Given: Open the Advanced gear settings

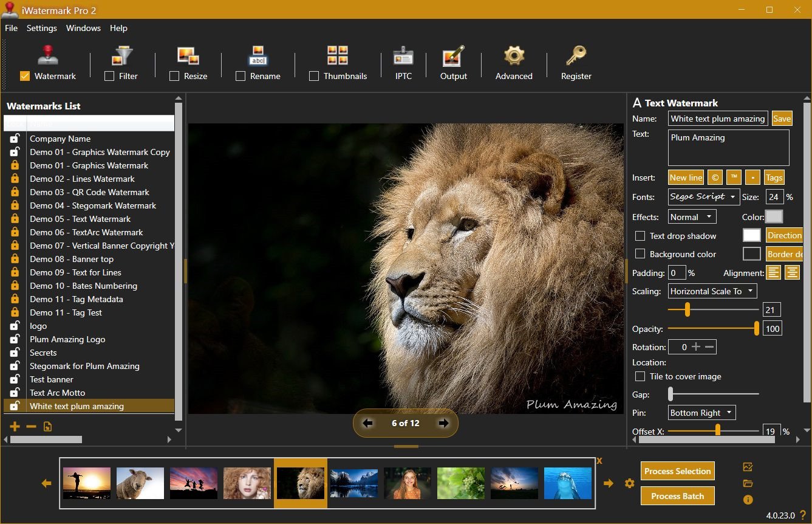Looking at the screenshot, I should click(x=514, y=63).
